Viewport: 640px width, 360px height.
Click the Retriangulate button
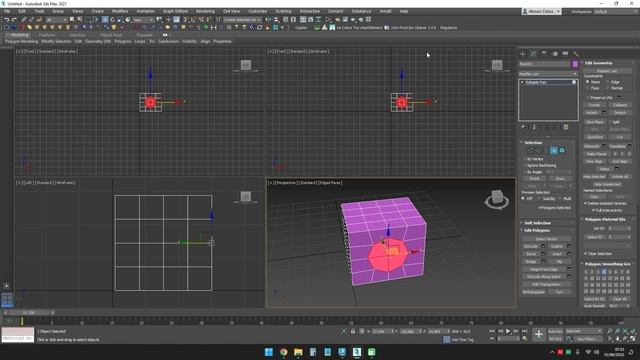click(533, 292)
